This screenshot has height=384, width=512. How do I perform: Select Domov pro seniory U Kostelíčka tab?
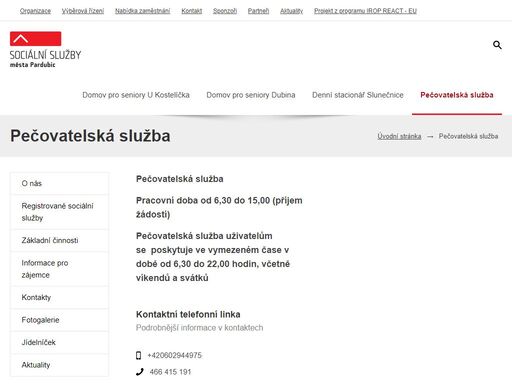click(136, 95)
